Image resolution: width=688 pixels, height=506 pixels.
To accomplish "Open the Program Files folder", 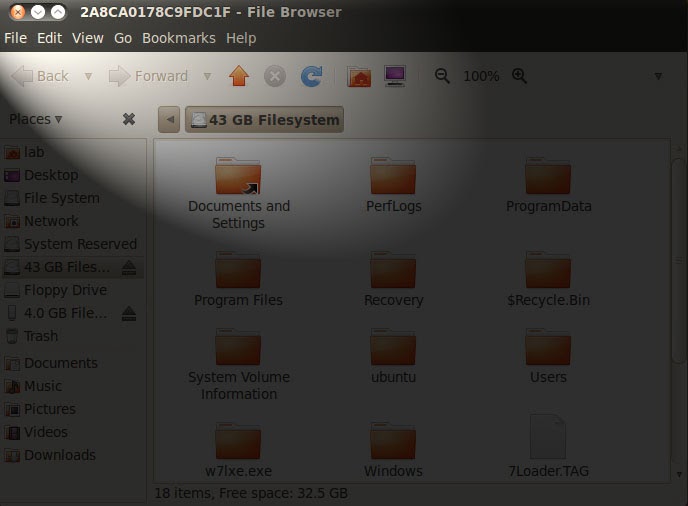I will [238, 279].
